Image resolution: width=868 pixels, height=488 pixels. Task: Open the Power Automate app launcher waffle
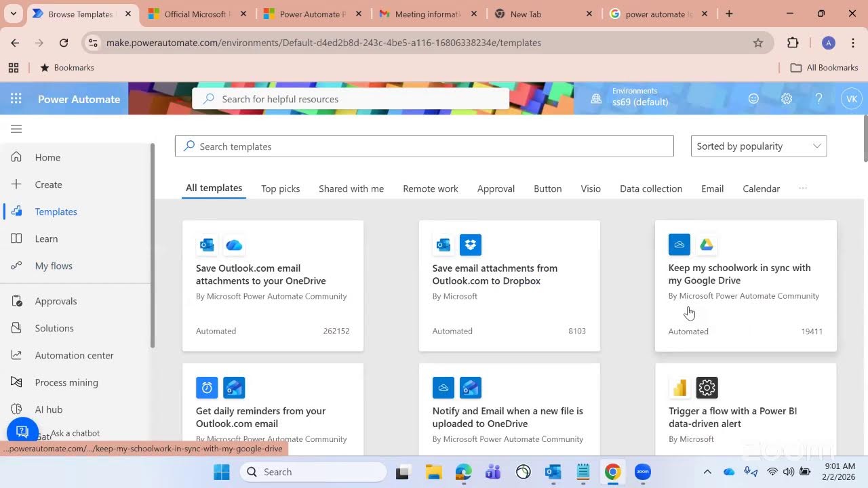coord(16,99)
